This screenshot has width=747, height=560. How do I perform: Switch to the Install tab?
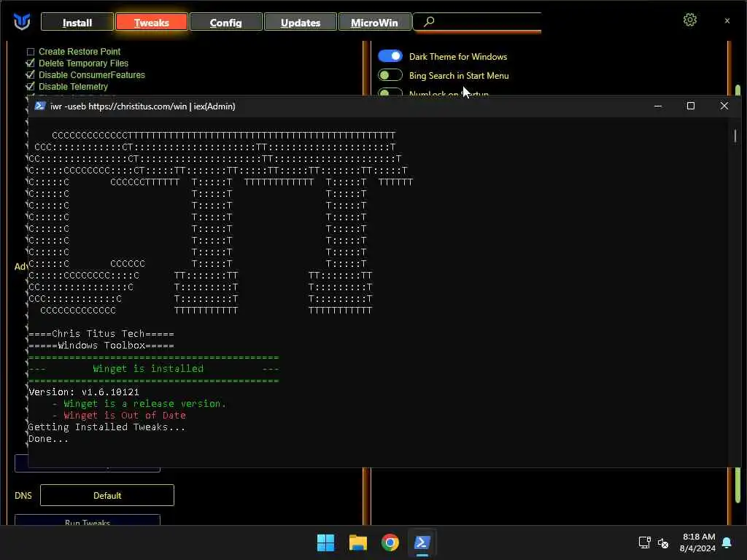pyautogui.click(x=77, y=23)
